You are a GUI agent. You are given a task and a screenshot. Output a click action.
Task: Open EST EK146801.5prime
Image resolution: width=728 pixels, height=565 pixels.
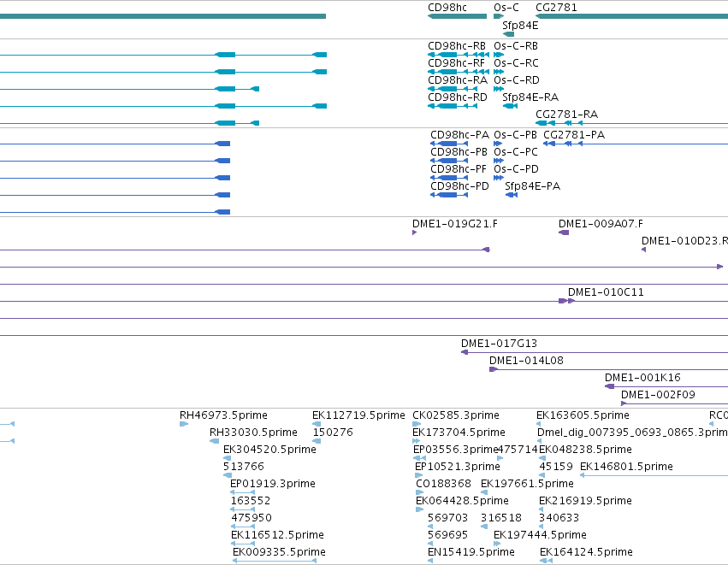point(626,467)
